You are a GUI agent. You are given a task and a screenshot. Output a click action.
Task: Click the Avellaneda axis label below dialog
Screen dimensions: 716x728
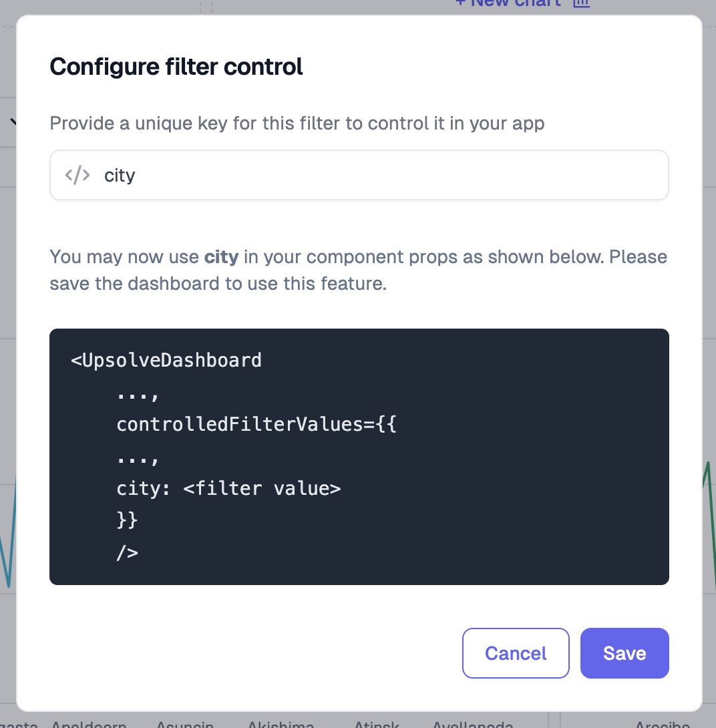473,724
